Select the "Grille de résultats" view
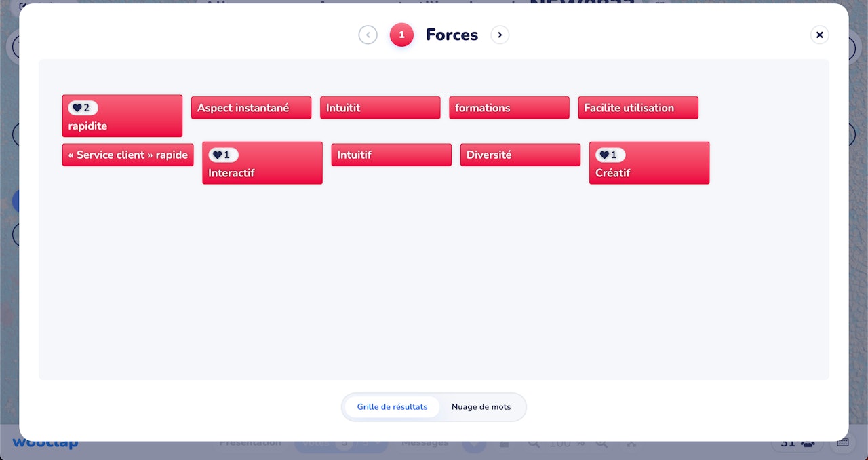 [392, 406]
